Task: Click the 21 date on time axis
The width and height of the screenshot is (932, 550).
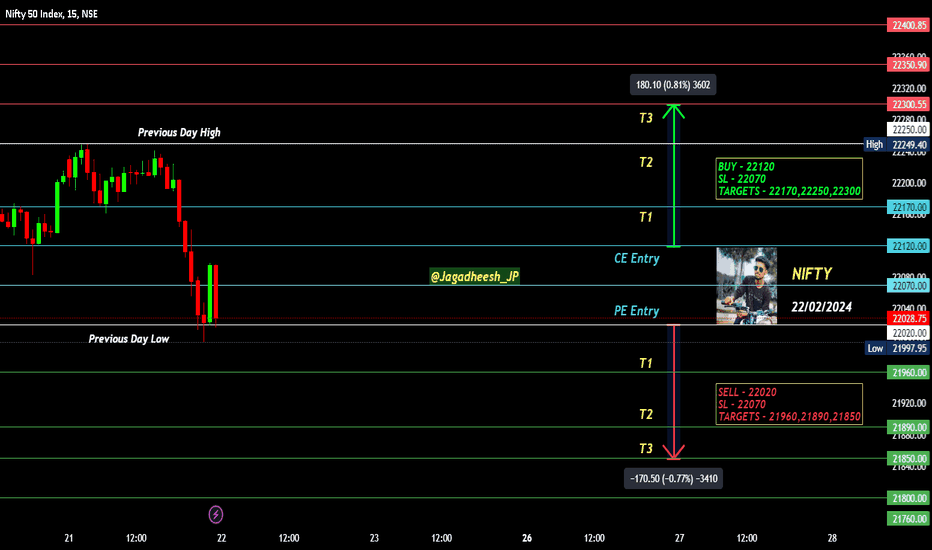Action: point(69,538)
